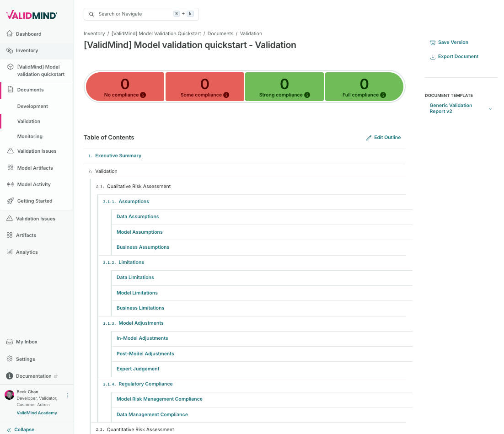Open Business Limitations entry
The width and height of the screenshot is (504, 434).
[140, 308]
